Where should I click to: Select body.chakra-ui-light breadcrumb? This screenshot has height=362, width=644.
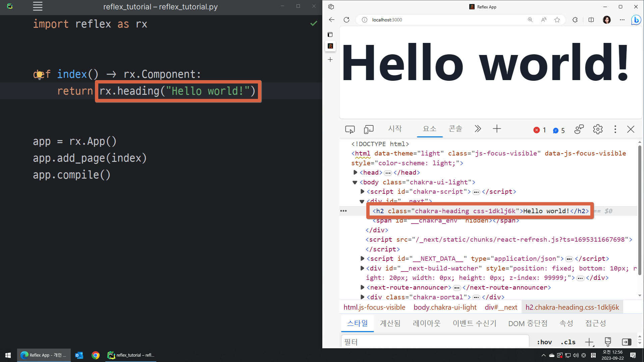point(445,307)
